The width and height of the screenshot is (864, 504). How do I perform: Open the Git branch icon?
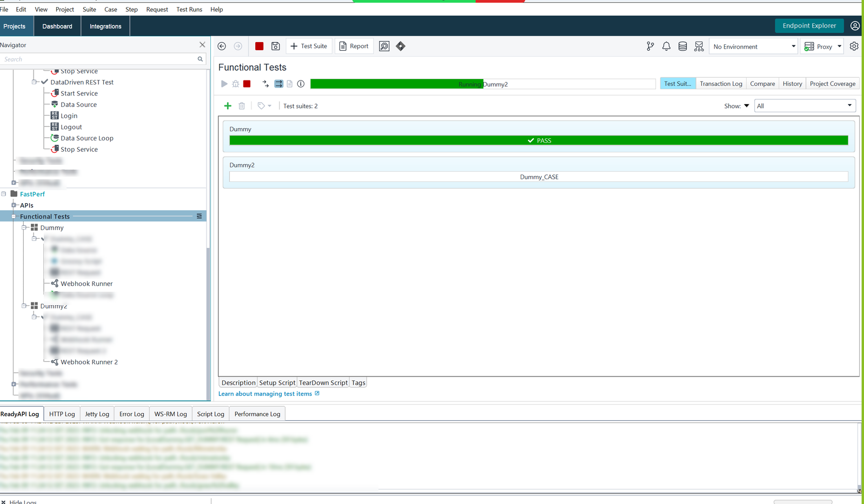pos(650,46)
